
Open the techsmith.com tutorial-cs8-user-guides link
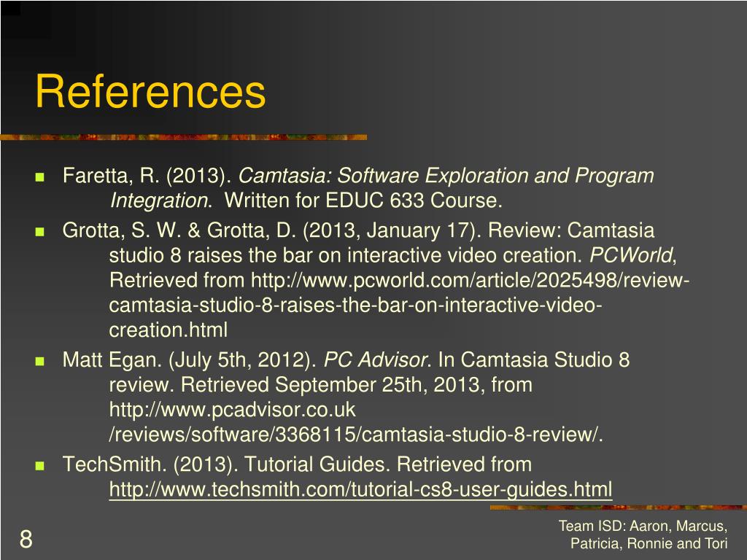(x=360, y=489)
